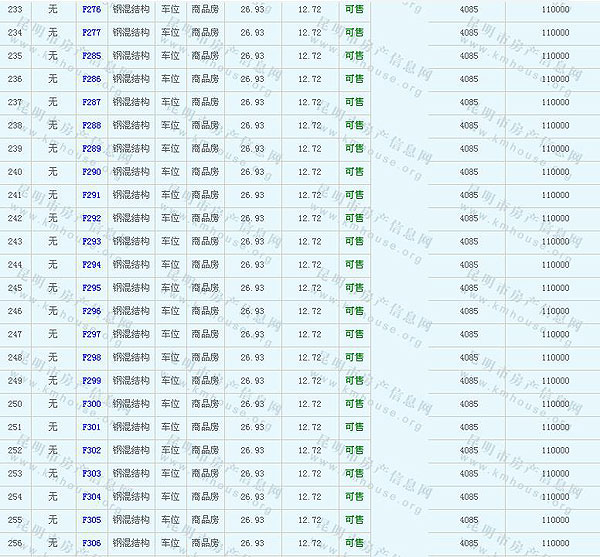
Task: Open the F289 unit link
Action: 91,149
